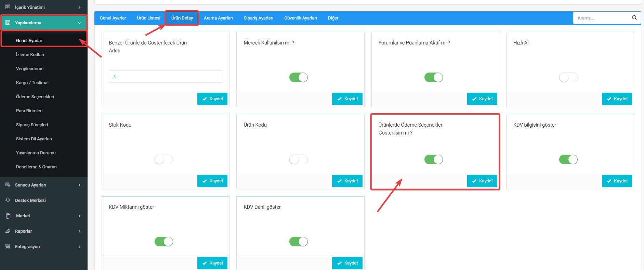Click Kaydet under Yorumlar ve Puanlama
This screenshot has height=270, width=644.
tap(482, 99)
